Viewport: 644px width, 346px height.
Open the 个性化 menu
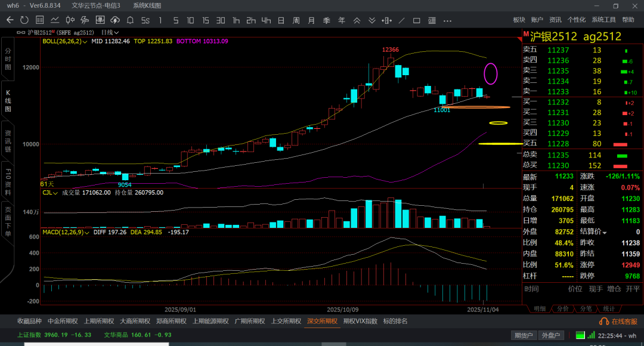(x=576, y=20)
